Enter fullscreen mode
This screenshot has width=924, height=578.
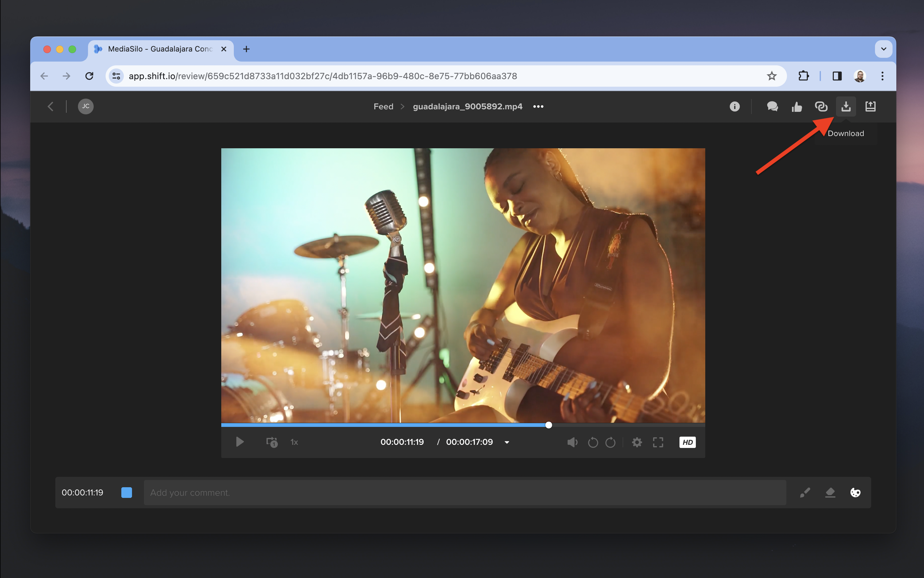pyautogui.click(x=658, y=442)
